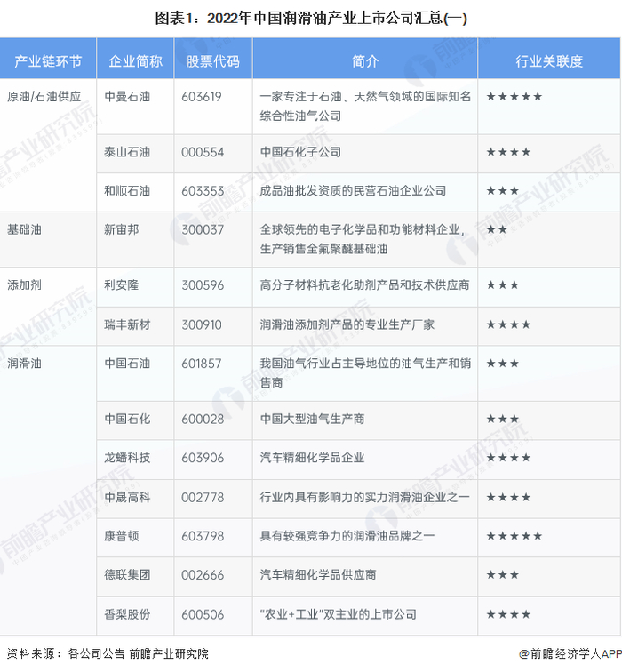Click the four-star rating for 香梨股份
Viewport: 622px width, 672px height.
coord(508,614)
